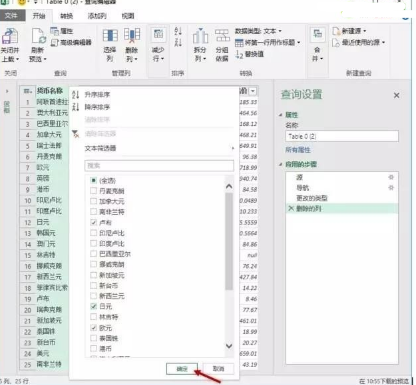
Task: Toggle the (全选) select all checkbox
Action: coord(94,180)
